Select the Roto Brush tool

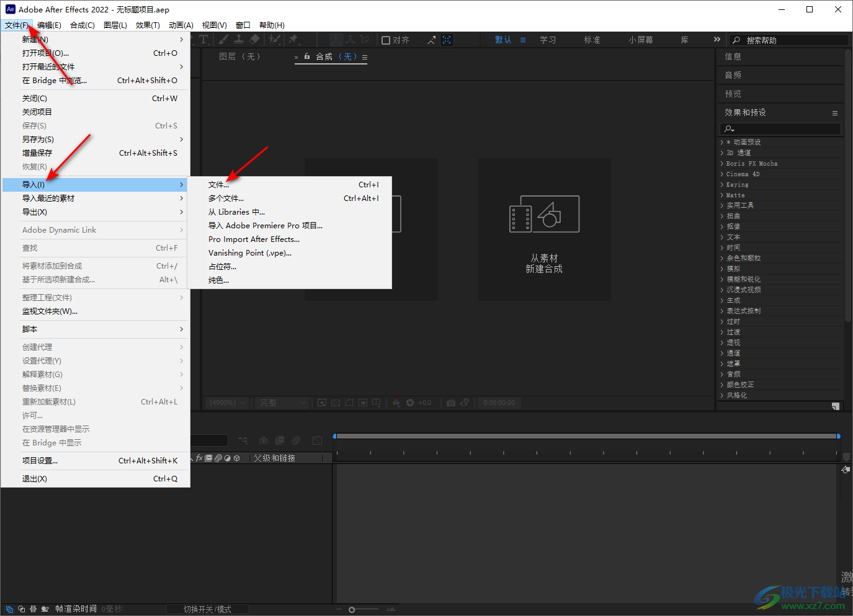point(274,40)
